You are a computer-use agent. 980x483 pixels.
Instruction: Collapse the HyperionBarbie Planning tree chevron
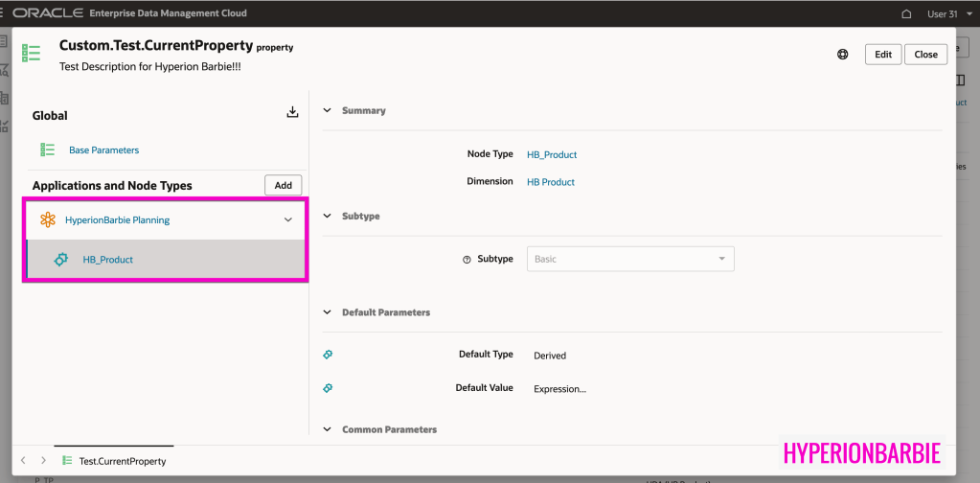tap(288, 220)
